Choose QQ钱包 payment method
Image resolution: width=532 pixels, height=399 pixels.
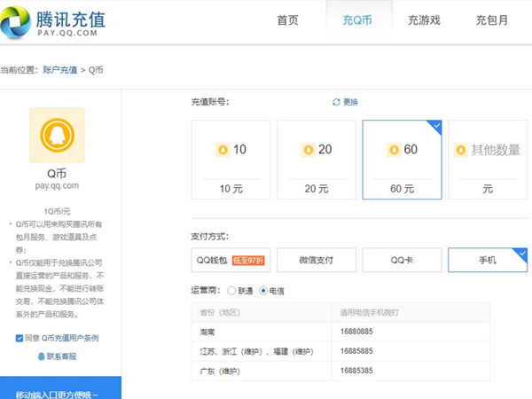click(x=231, y=260)
